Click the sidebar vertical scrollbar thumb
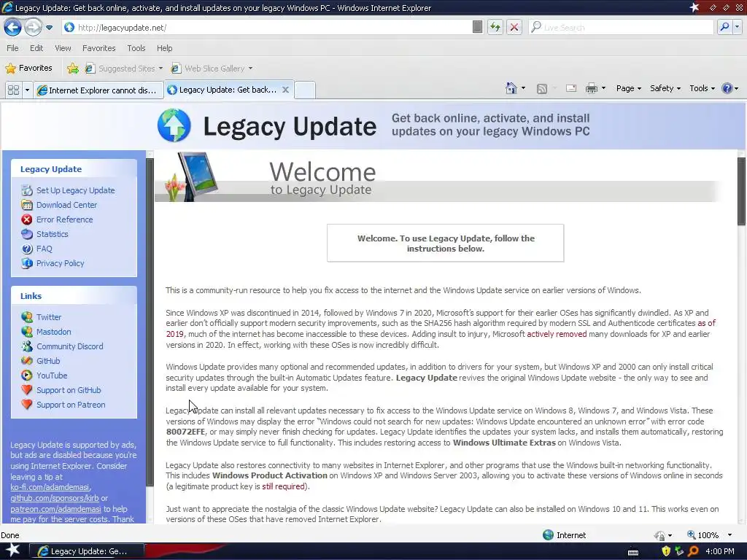The image size is (747, 560). (x=150, y=322)
